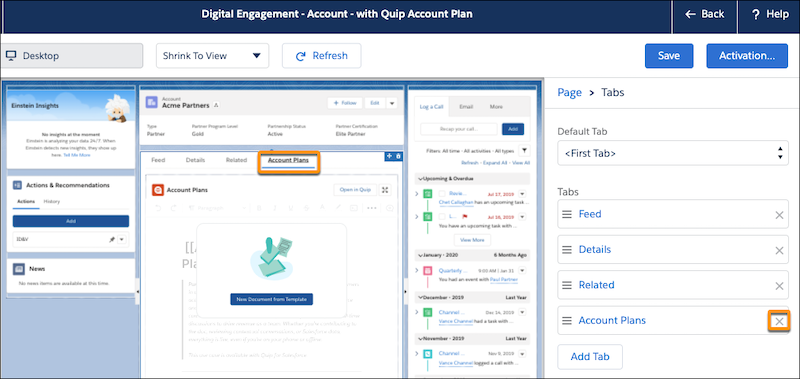Switch to the Details tab in canvas
The image size is (800, 379).
195,160
